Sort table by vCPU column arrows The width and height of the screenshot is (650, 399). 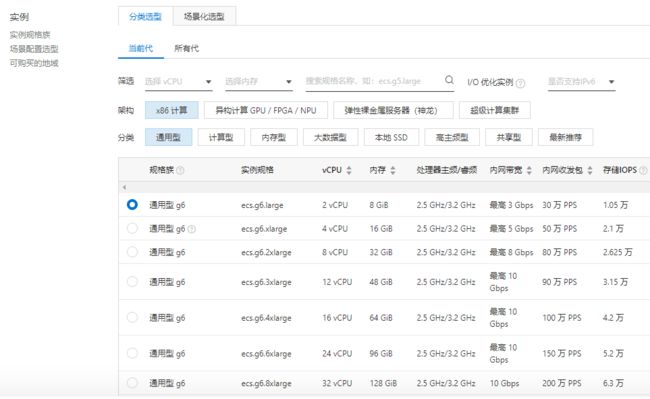[x=349, y=170]
